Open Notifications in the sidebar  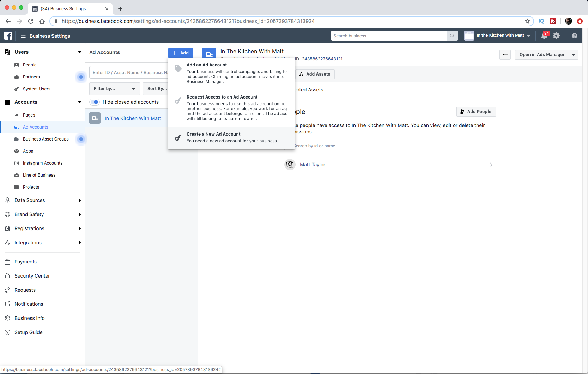coord(29,304)
